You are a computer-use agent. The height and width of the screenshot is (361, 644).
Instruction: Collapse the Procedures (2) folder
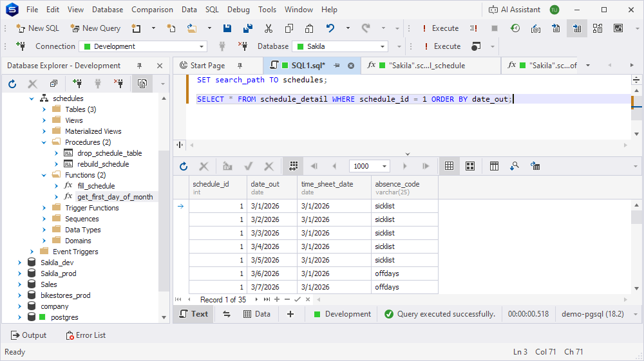(x=44, y=142)
